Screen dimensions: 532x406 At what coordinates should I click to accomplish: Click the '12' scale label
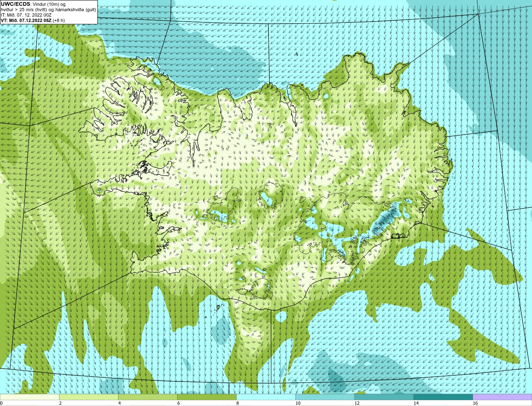[357, 403]
